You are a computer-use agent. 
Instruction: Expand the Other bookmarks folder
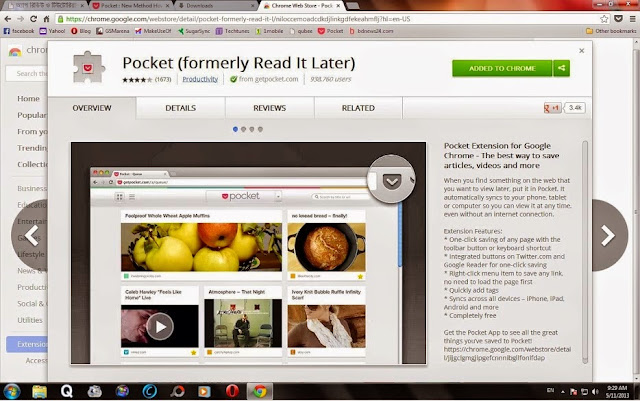[x=611, y=31]
